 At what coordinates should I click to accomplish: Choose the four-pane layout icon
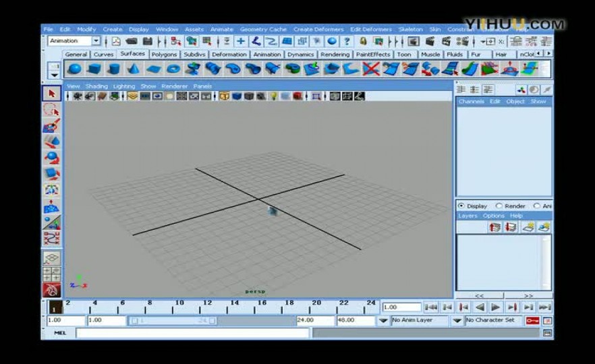pyautogui.click(x=51, y=274)
